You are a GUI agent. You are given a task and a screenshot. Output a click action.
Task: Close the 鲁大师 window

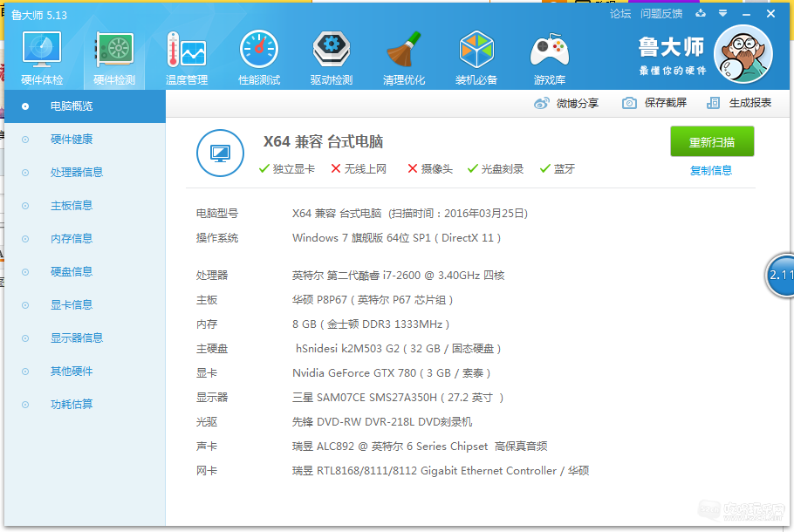click(770, 14)
